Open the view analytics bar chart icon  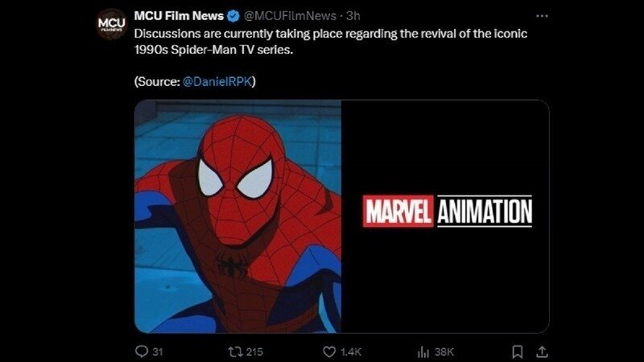pos(423,352)
